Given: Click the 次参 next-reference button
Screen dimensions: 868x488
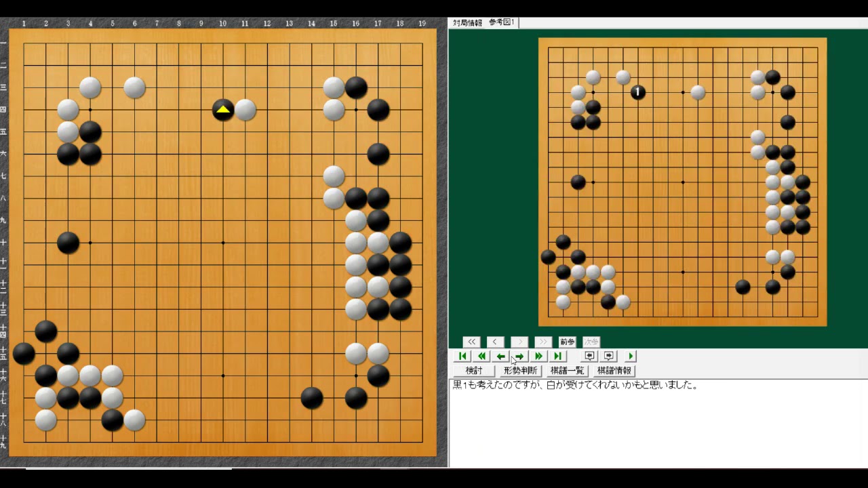Looking at the screenshot, I should (591, 342).
